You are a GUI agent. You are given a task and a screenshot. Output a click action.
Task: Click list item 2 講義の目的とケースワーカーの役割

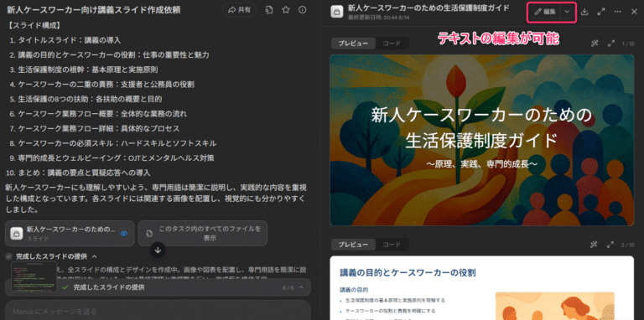(x=114, y=55)
